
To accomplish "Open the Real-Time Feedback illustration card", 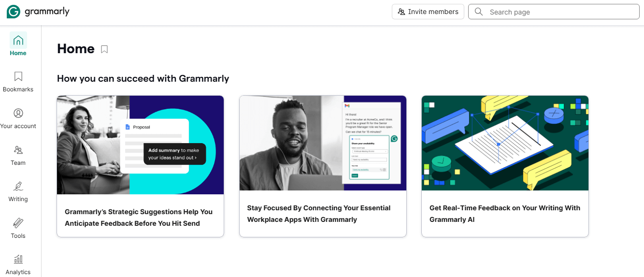I will point(505,143).
